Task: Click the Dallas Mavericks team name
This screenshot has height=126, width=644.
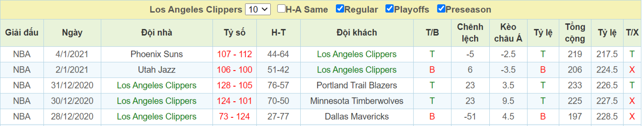Action: [x=357, y=117]
